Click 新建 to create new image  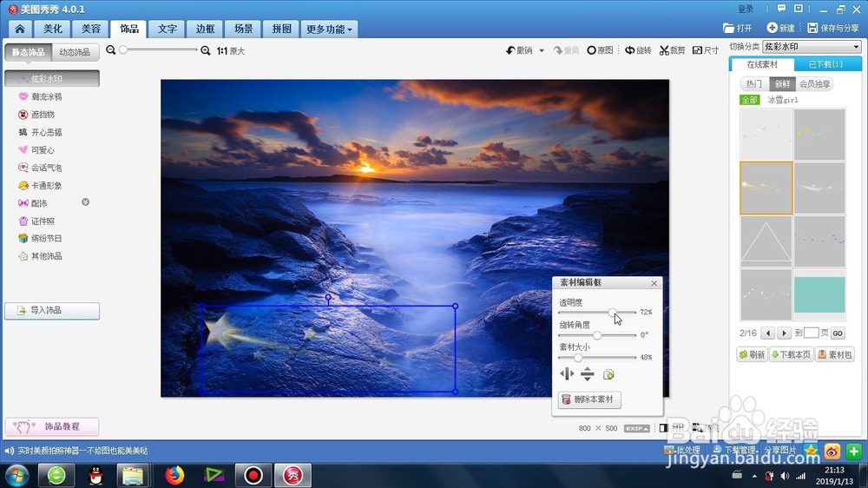(780, 28)
